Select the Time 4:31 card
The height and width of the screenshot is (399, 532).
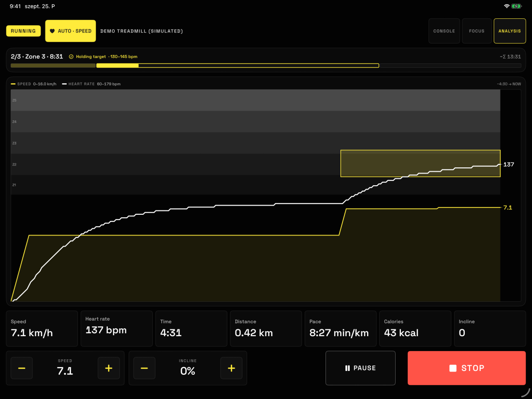click(192, 328)
